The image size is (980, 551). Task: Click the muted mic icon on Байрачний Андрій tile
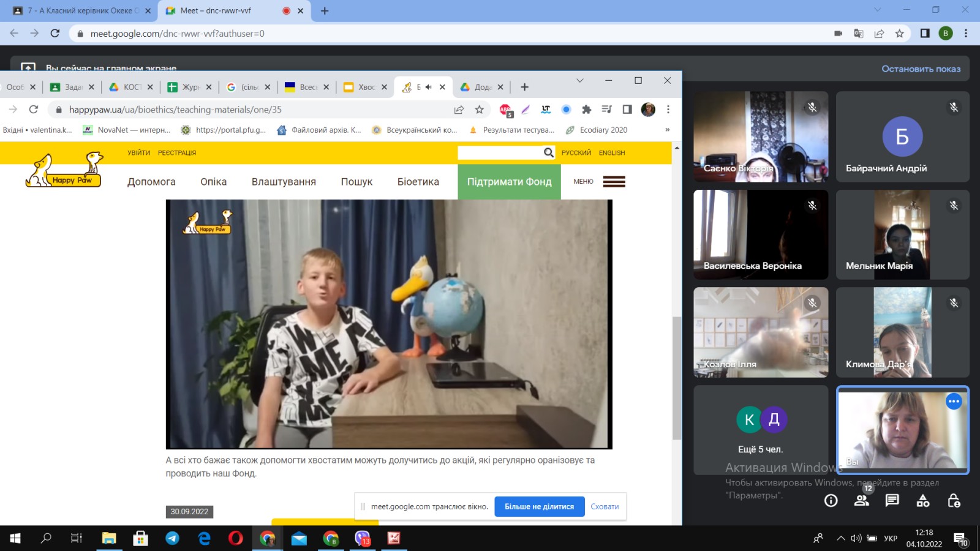tap(954, 107)
